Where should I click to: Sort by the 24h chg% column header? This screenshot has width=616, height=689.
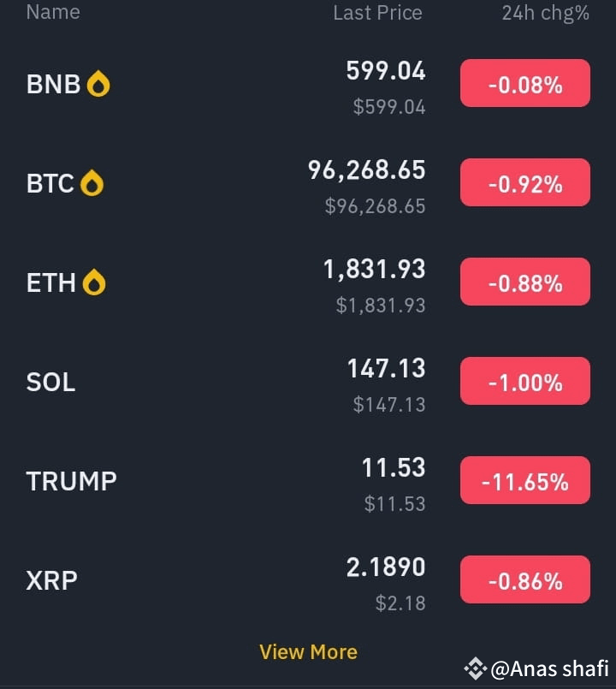tap(545, 13)
